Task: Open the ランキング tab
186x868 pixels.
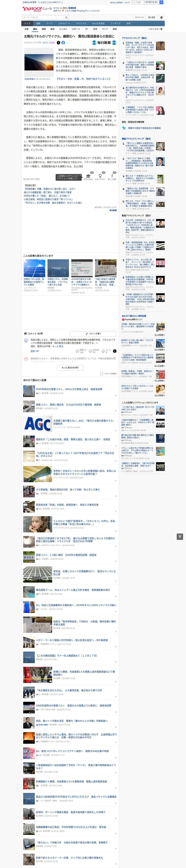Action: click(115, 24)
